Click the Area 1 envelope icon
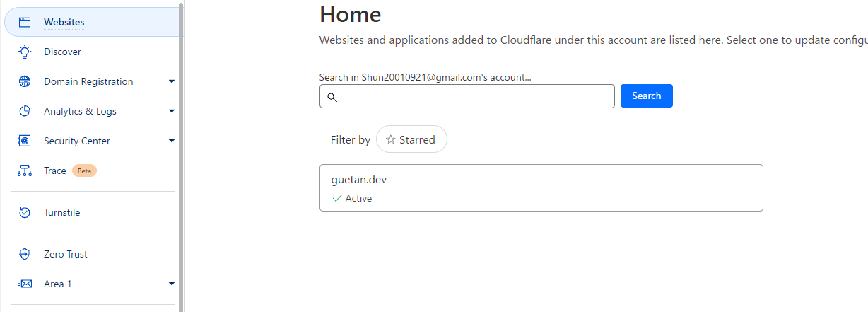 coord(25,284)
